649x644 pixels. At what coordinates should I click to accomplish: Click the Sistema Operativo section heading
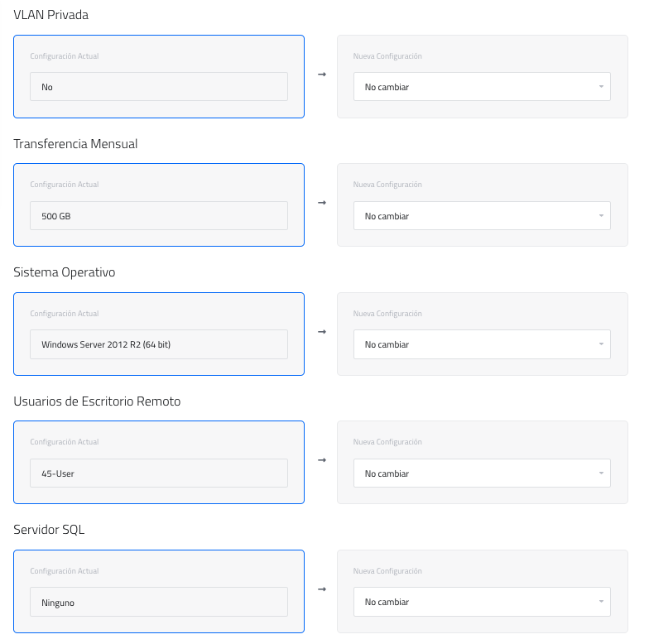click(x=65, y=272)
